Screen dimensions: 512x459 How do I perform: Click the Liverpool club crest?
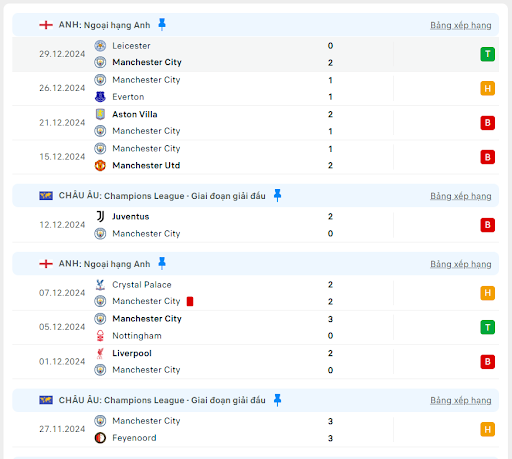tap(100, 353)
